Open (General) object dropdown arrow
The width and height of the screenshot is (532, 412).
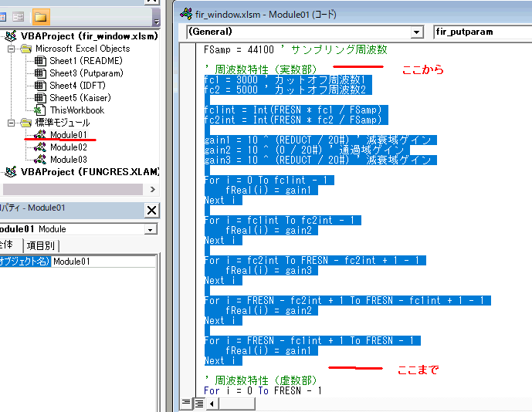click(x=416, y=32)
